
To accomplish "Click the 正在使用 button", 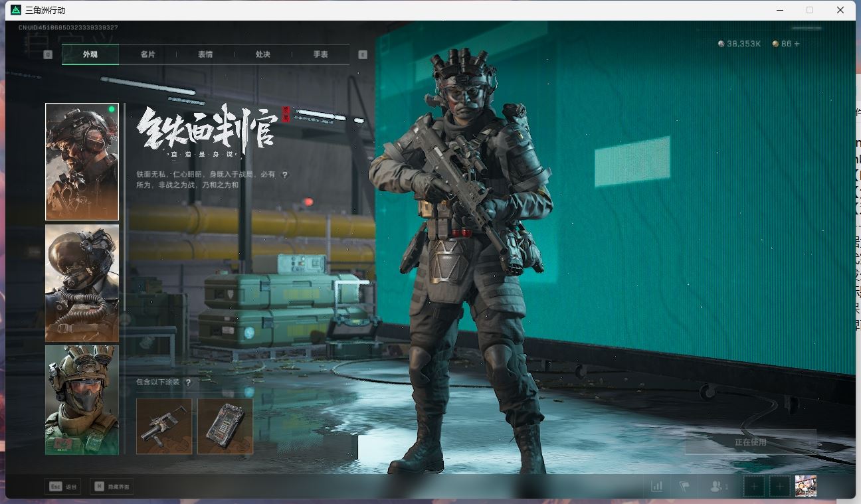I will click(x=750, y=442).
